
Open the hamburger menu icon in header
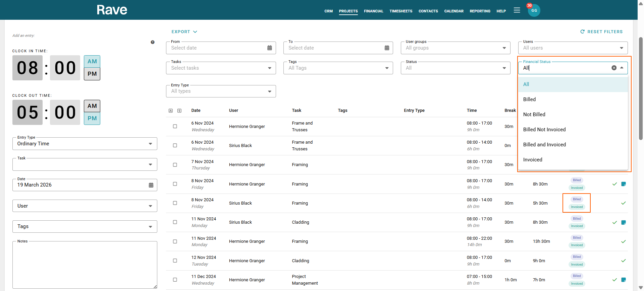517,10
